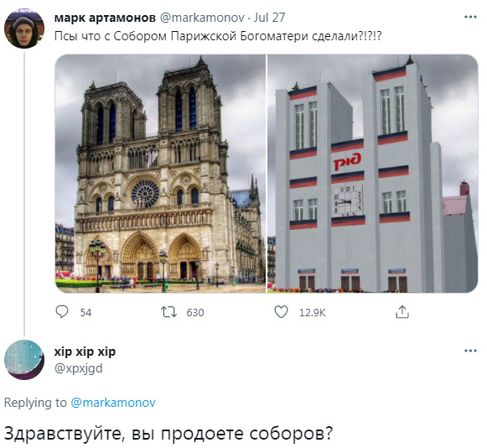487x448 pixels.
Task: Click the 12.9K likes count
Action: point(312,312)
